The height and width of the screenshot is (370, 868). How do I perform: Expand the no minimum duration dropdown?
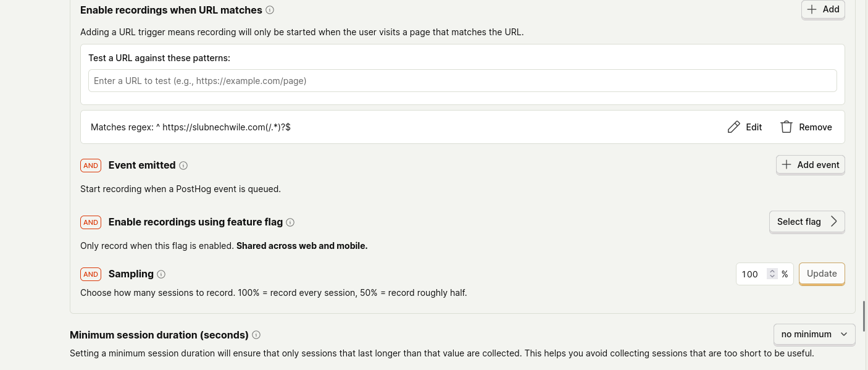[x=814, y=334]
